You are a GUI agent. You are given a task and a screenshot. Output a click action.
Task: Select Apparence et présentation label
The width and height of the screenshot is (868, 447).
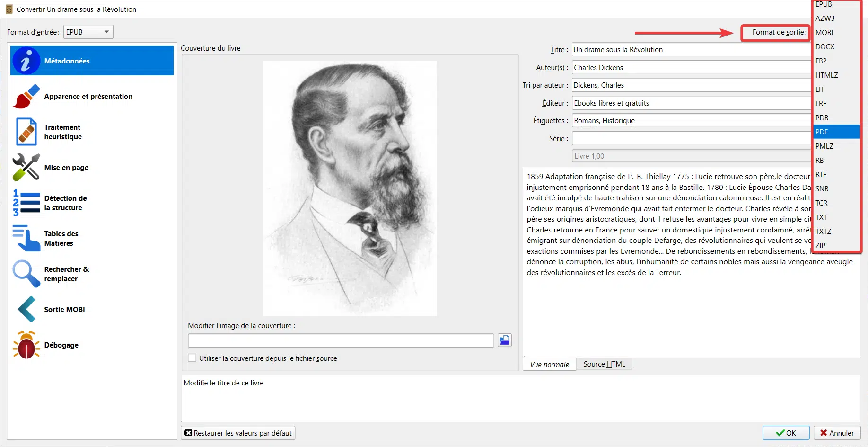88,97
